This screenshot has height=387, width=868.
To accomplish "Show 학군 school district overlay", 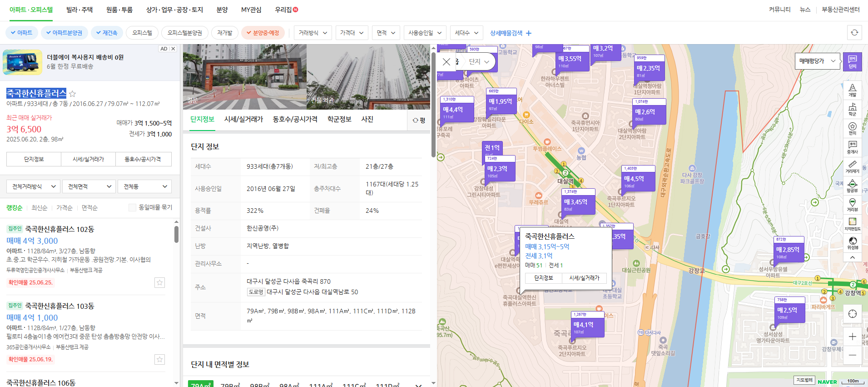I will pyautogui.click(x=852, y=110).
